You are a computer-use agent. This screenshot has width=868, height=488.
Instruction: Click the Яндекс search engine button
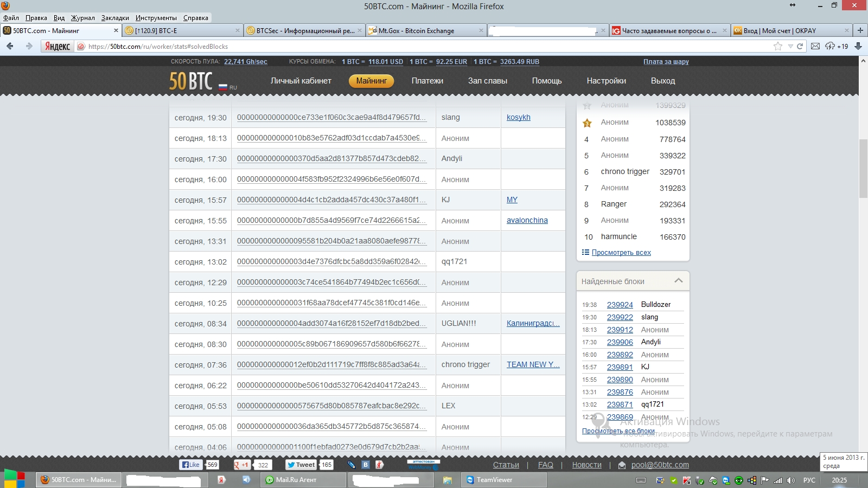[x=58, y=46]
